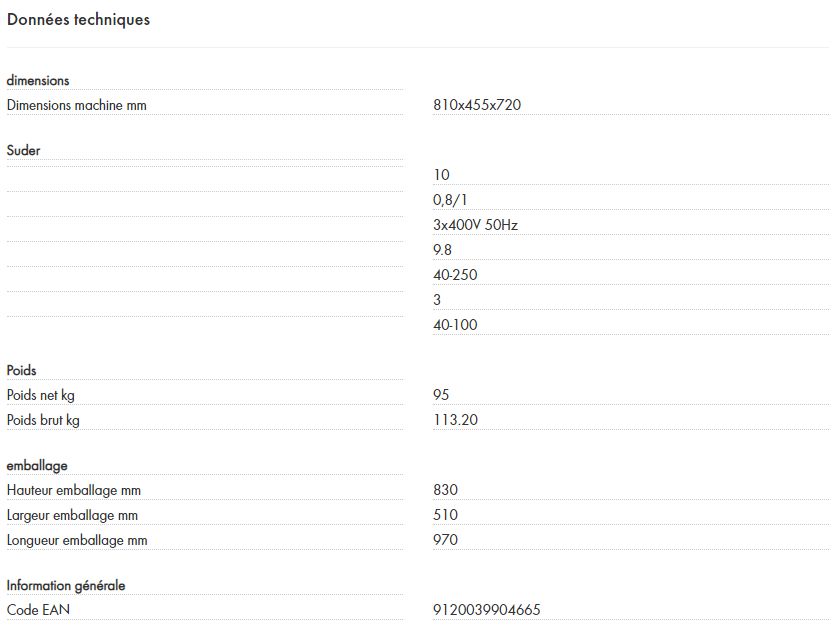
Task: Click the Information générale heading
Action: pyautogui.click(x=66, y=585)
